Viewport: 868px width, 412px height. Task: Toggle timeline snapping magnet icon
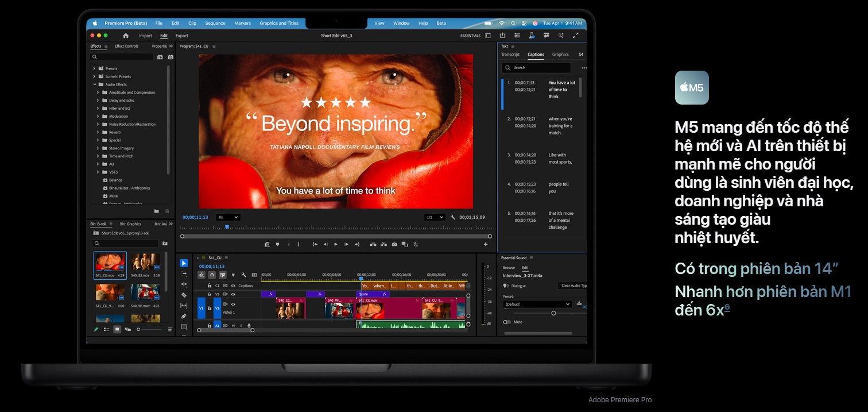click(212, 275)
